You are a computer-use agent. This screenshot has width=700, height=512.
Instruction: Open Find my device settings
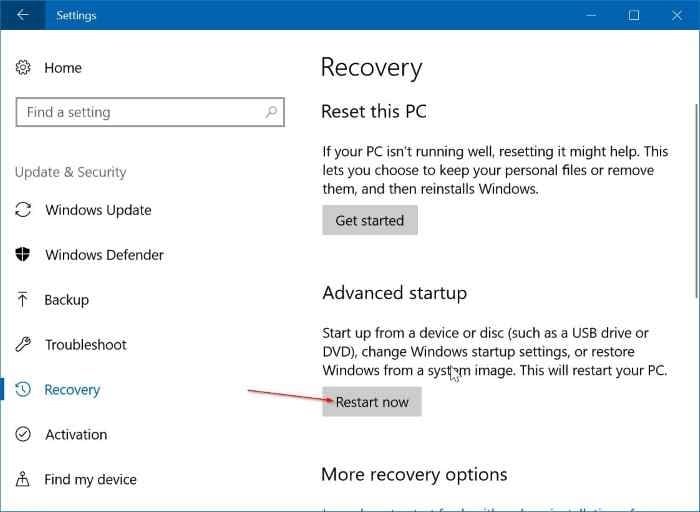point(90,479)
